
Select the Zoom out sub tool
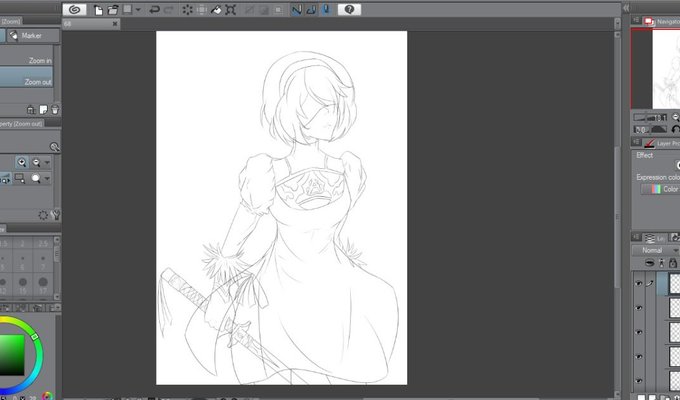click(26, 77)
